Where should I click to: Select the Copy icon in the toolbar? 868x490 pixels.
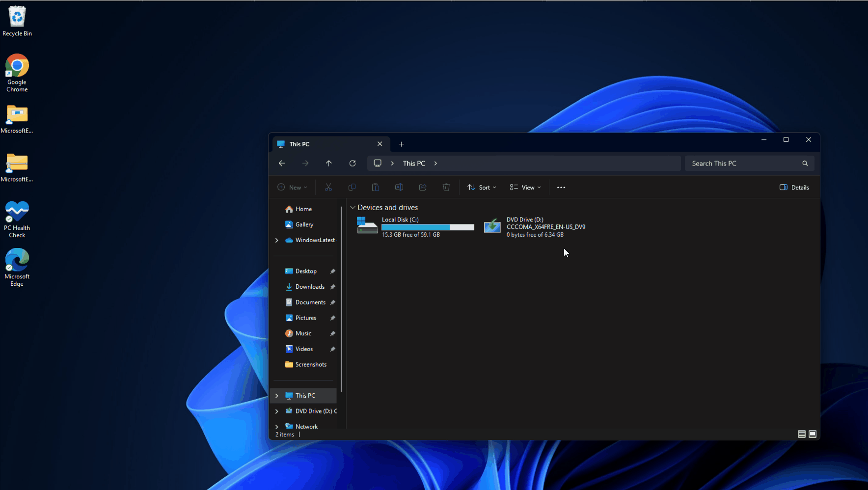tap(352, 187)
